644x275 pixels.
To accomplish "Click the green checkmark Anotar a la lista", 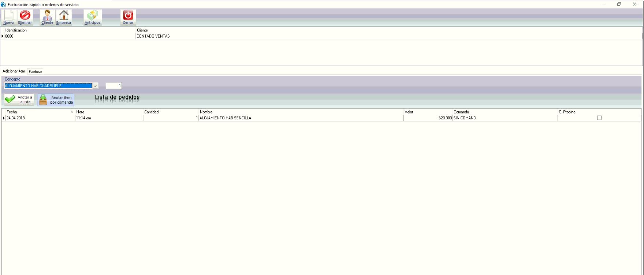I will (19, 100).
